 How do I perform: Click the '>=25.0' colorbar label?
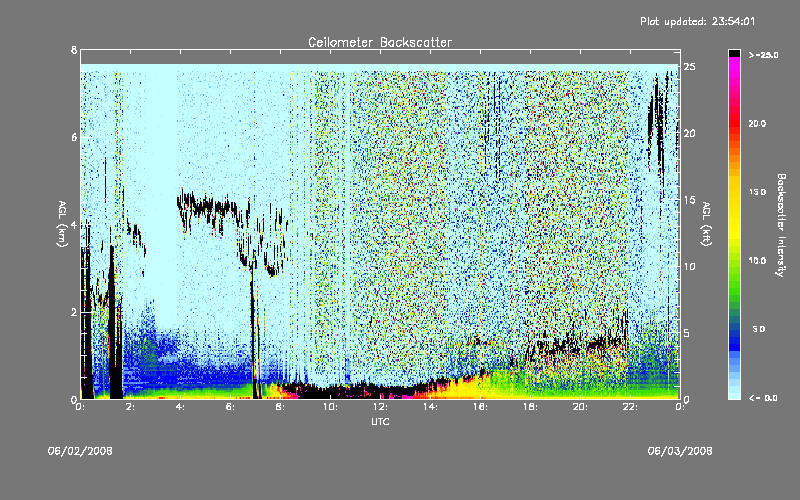click(763, 55)
